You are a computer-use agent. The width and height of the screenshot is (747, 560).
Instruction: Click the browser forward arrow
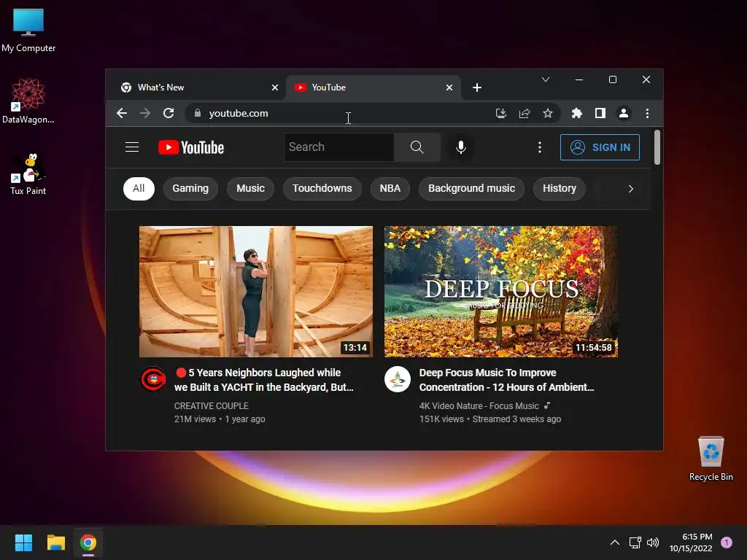click(x=145, y=113)
